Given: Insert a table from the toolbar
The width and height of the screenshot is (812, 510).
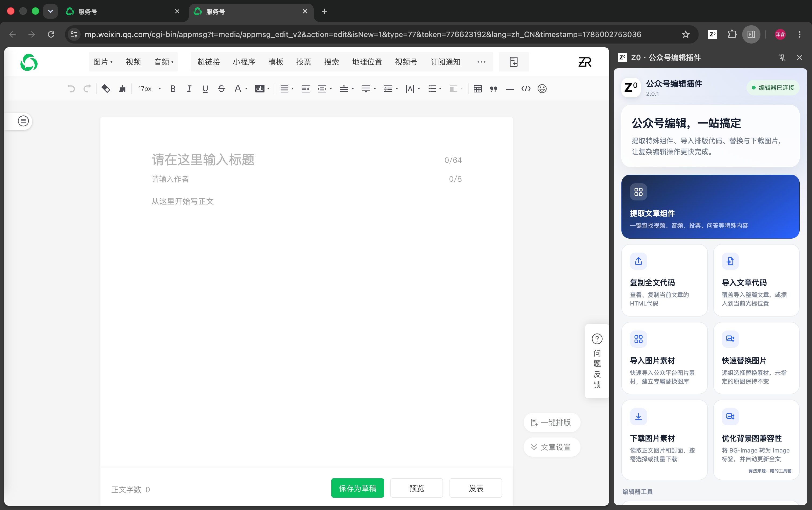Looking at the screenshot, I should 477,89.
